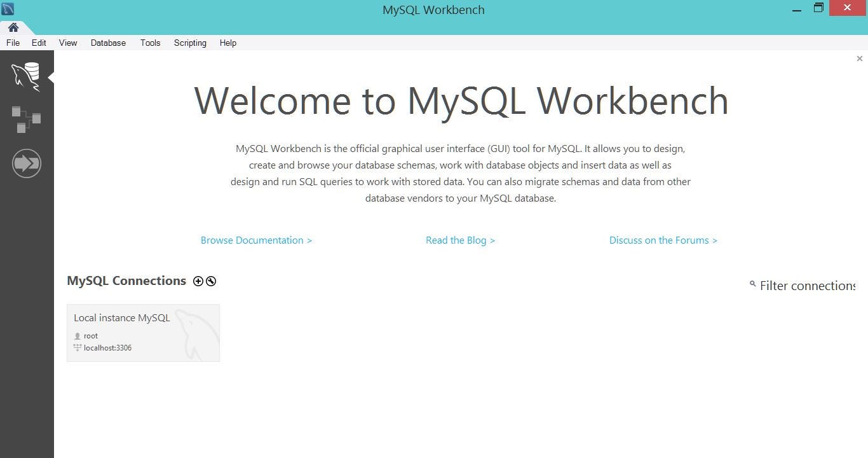
Task: Click the root user text on connection tile
Action: coord(91,336)
